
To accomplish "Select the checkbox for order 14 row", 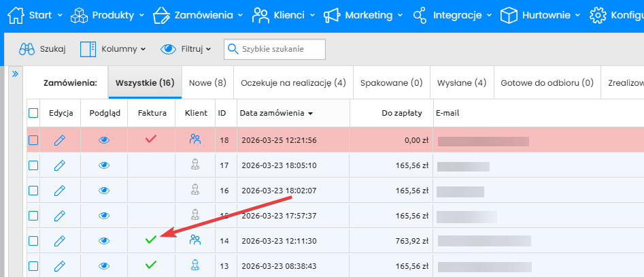I will click(33, 240).
